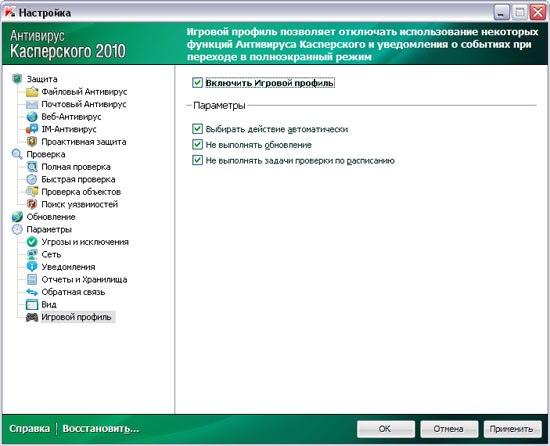Open Уведомления settings
The width and height of the screenshot is (550, 446).
pyautogui.click(x=68, y=267)
